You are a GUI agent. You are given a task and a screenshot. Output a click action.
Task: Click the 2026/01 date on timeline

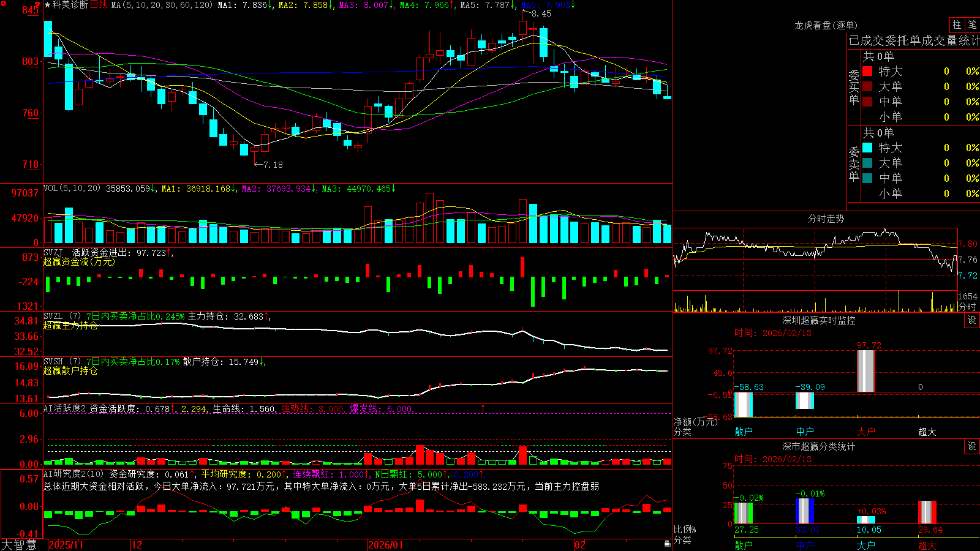pyautogui.click(x=385, y=544)
